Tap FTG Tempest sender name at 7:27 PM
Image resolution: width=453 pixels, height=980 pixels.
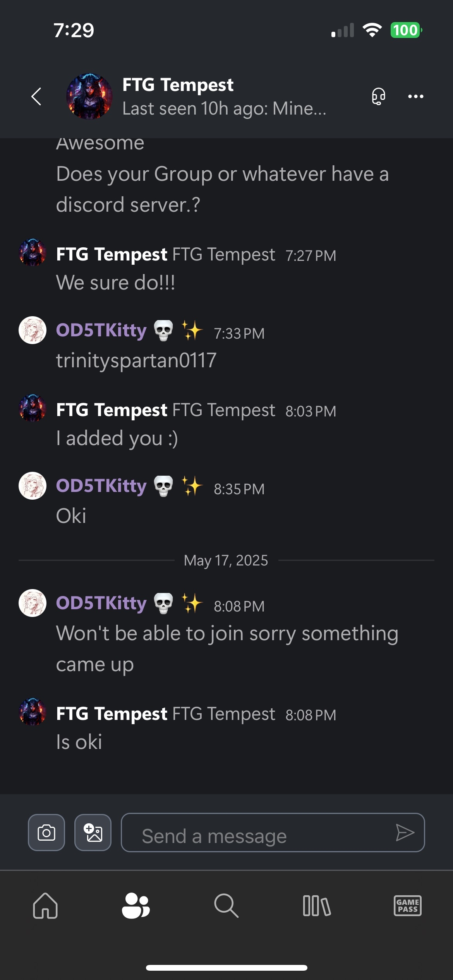pyautogui.click(x=112, y=254)
